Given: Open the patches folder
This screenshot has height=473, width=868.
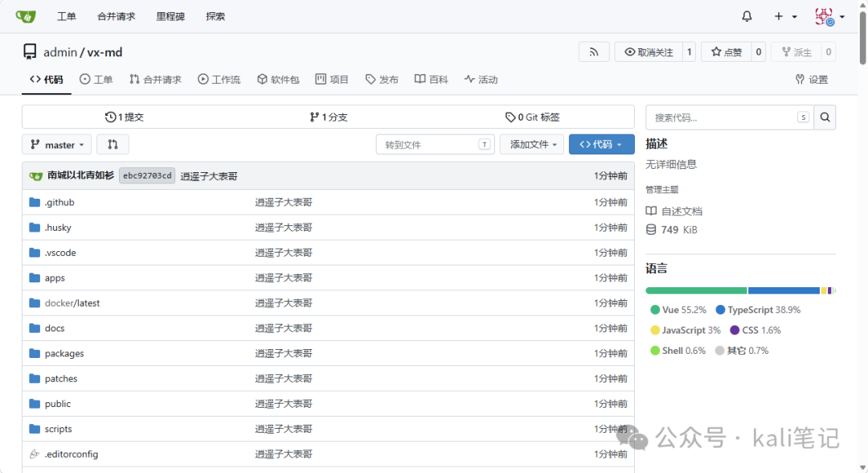Looking at the screenshot, I should click(x=61, y=378).
